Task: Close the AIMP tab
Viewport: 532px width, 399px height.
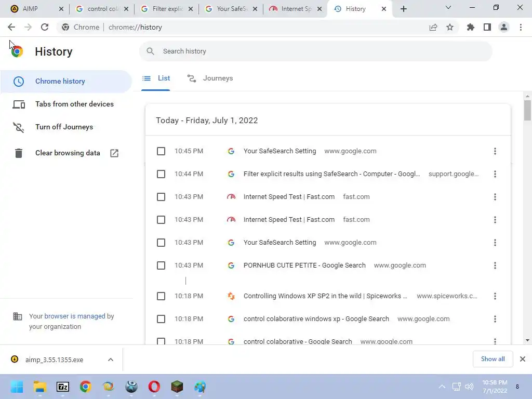Action: (61, 9)
